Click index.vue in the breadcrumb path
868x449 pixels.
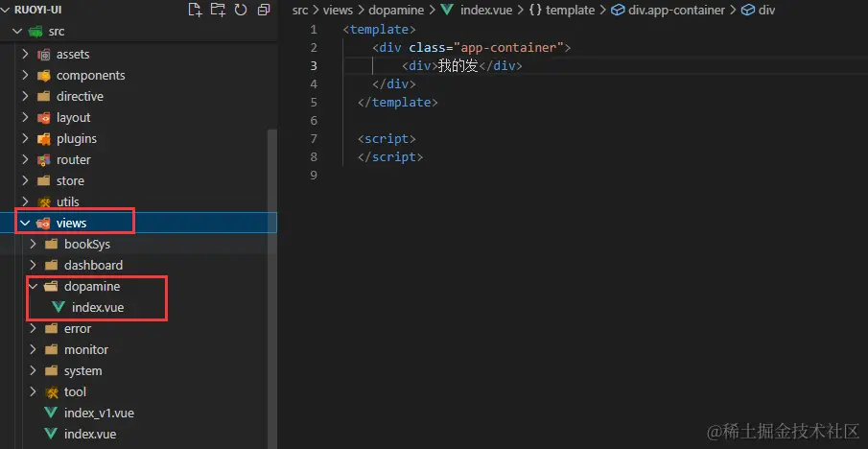click(x=486, y=10)
